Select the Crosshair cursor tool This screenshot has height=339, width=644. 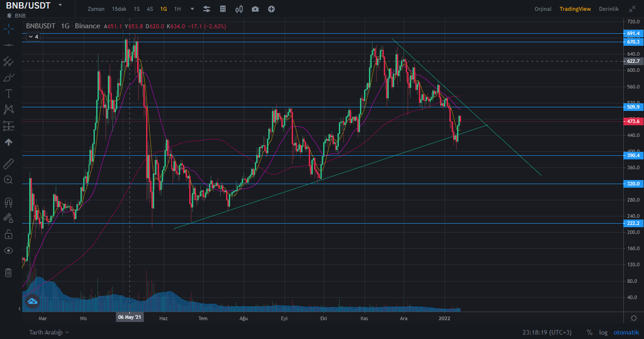click(x=8, y=29)
